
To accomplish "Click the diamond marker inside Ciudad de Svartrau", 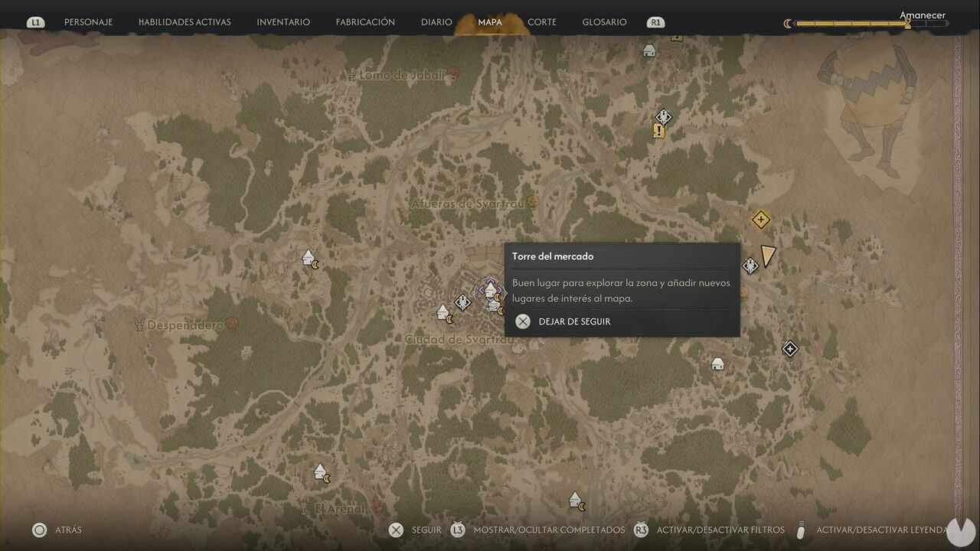I will (x=462, y=302).
